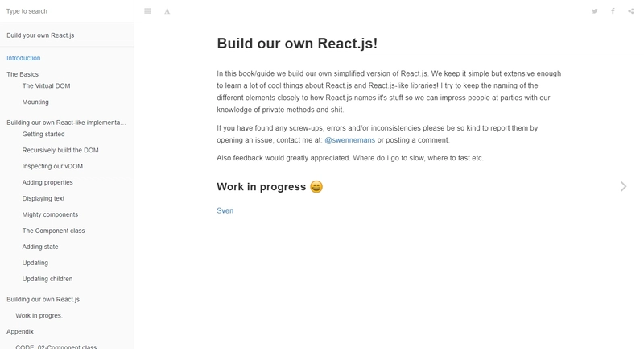Open the Updating section
The image size is (644, 349).
coord(35,263)
